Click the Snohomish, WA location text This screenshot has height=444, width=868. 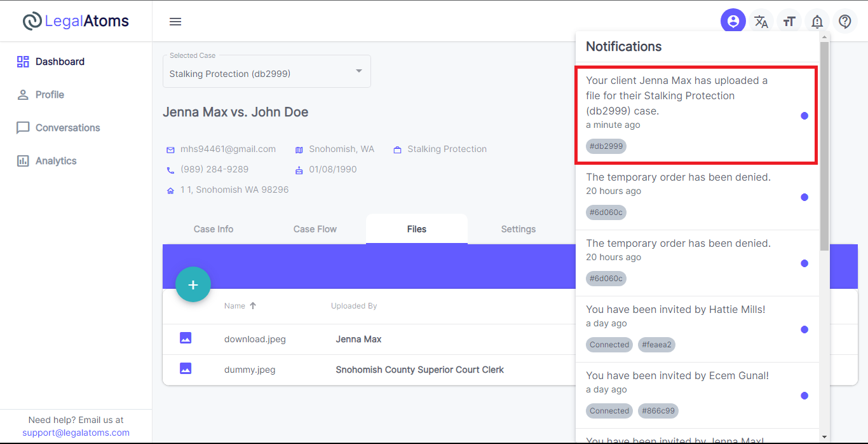click(x=342, y=149)
